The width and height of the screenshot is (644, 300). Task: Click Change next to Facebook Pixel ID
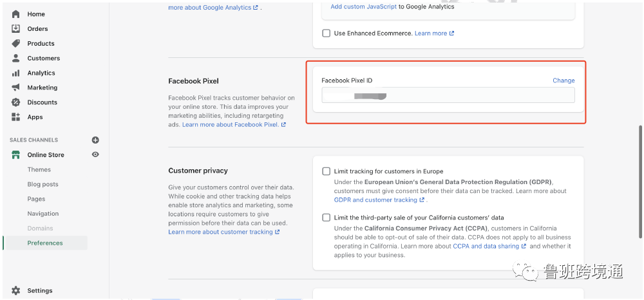coord(563,80)
